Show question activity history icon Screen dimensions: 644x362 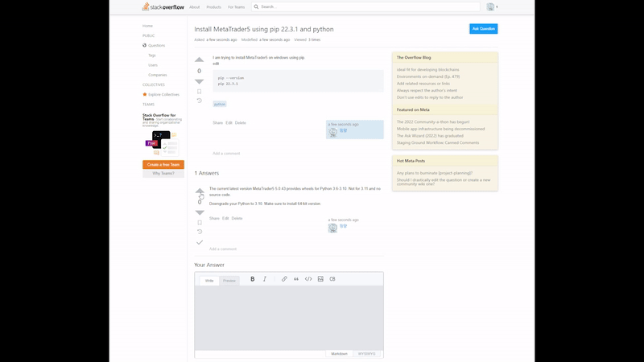[x=199, y=101]
